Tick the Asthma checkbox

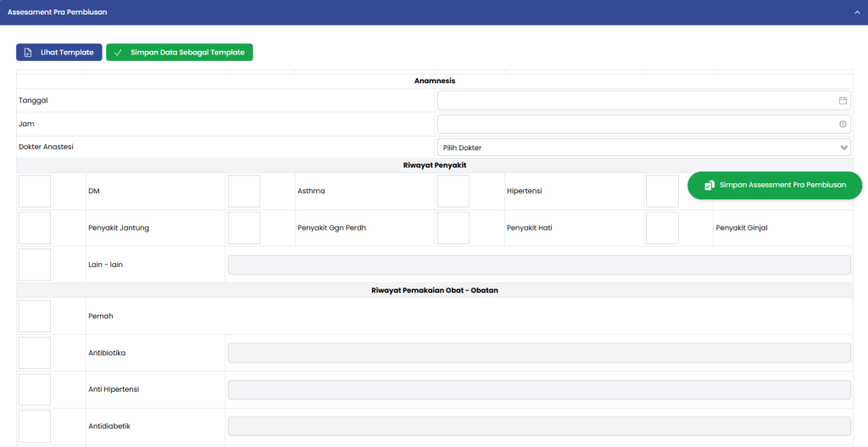244,191
